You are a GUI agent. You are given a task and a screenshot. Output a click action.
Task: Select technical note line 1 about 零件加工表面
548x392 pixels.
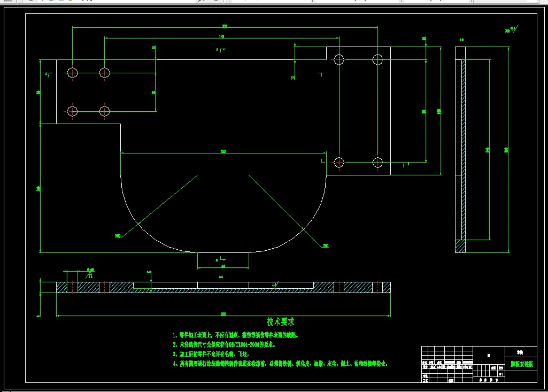click(x=236, y=335)
